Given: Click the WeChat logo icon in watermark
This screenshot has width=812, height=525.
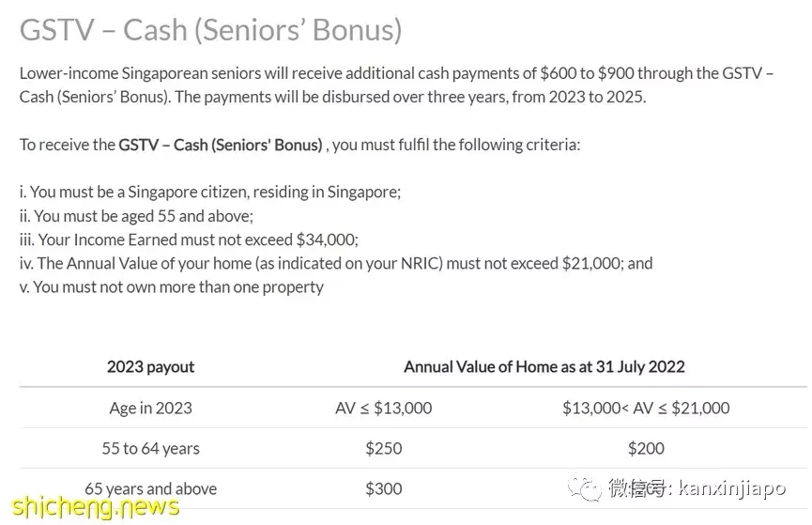Looking at the screenshot, I should pyautogui.click(x=584, y=487).
